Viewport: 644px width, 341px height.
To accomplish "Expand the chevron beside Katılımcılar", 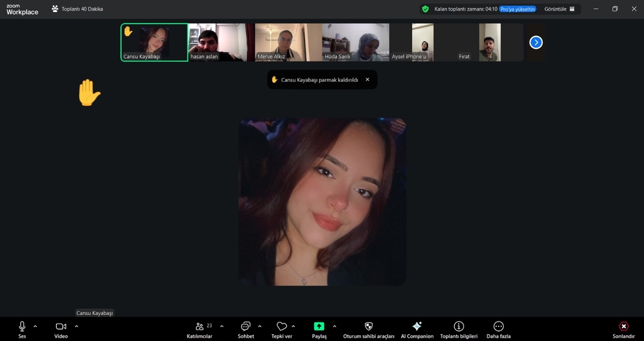I will 221,326.
